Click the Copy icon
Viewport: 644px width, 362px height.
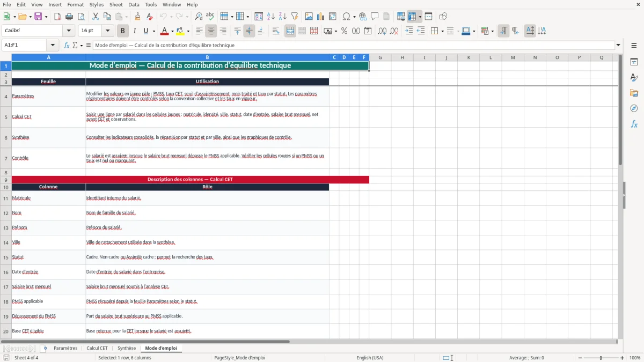pos(107,17)
